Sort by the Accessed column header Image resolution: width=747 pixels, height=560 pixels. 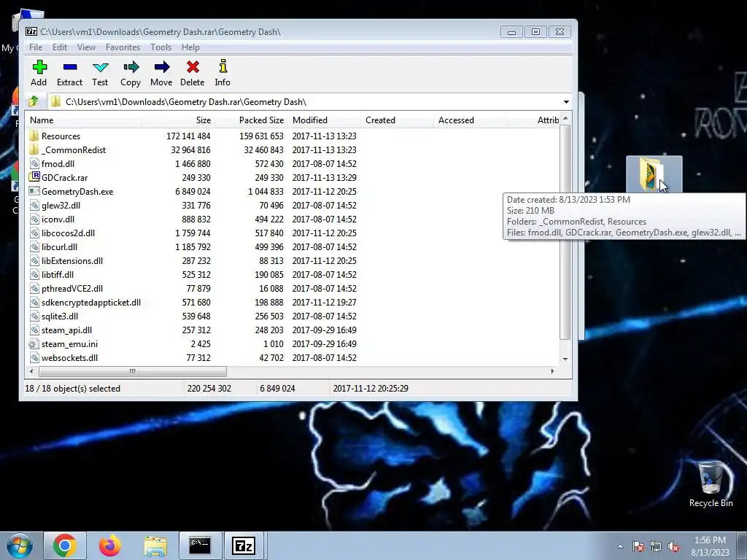470,120
